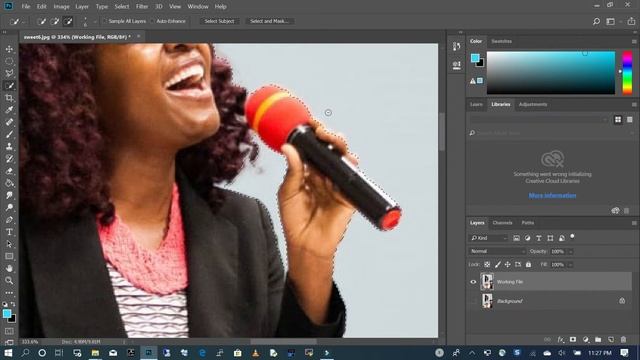Enable the Auto-Enhance checkbox
640x360 pixels.
coord(153,21)
